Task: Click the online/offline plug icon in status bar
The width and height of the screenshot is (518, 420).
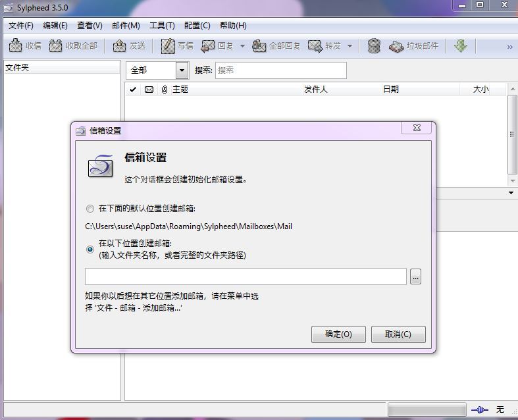Action: coord(480,409)
